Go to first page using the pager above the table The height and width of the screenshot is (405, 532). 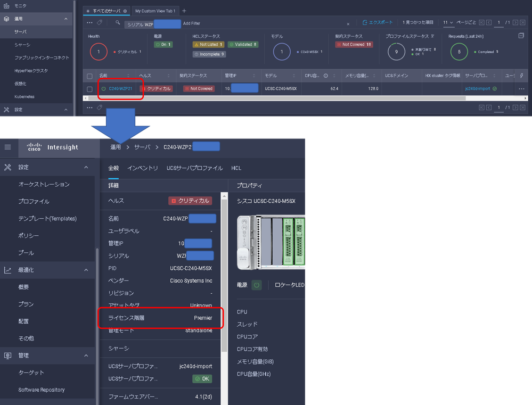tap(481, 22)
